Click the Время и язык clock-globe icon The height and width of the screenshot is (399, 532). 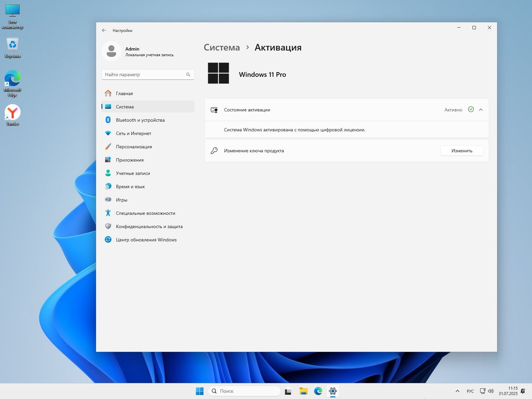coord(108,186)
